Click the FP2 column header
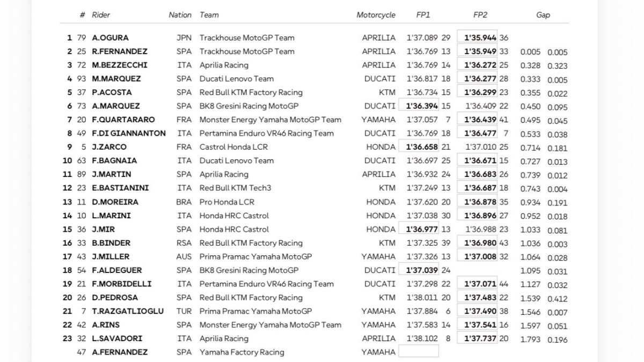Screen dimensions: 644x362 pos(480,15)
